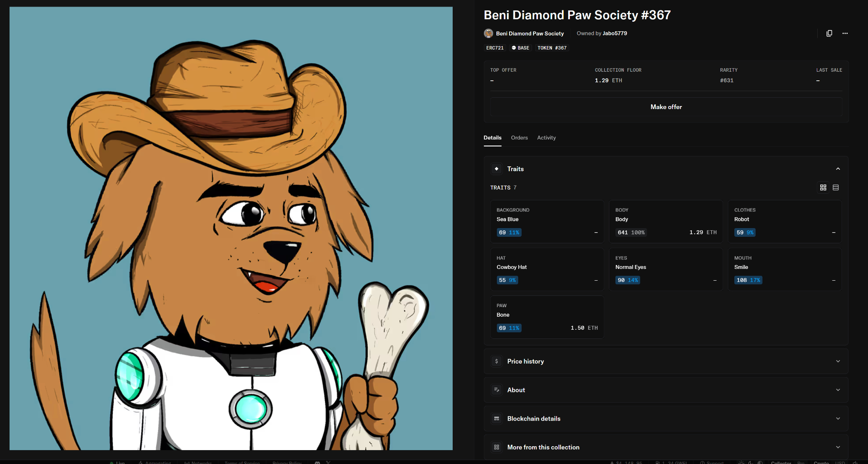Click the TRAITS 7 count label
Image resolution: width=868 pixels, height=464 pixels.
[503, 188]
